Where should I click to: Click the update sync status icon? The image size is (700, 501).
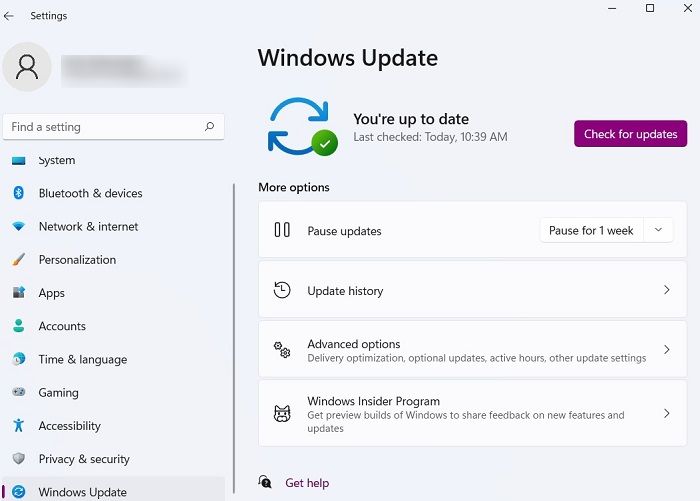[x=303, y=127]
